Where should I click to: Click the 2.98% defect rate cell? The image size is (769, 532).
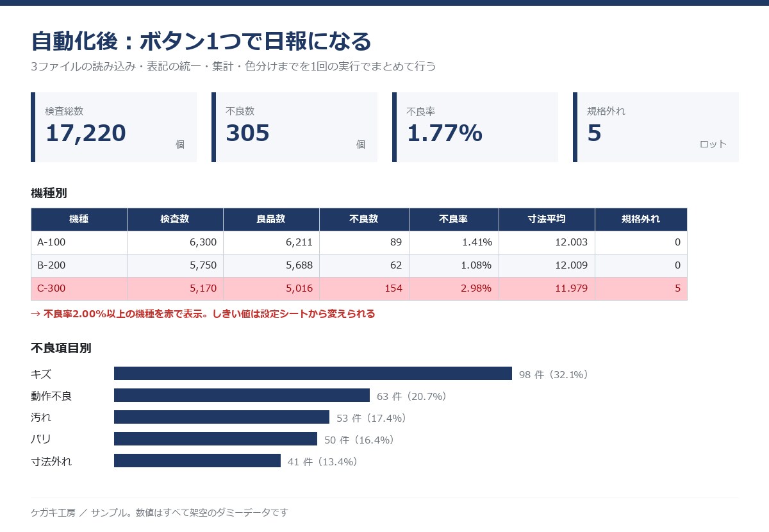pyautogui.click(x=454, y=288)
